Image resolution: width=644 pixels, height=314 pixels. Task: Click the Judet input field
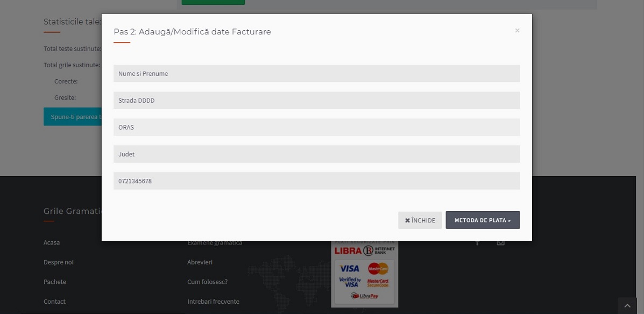pos(316,154)
